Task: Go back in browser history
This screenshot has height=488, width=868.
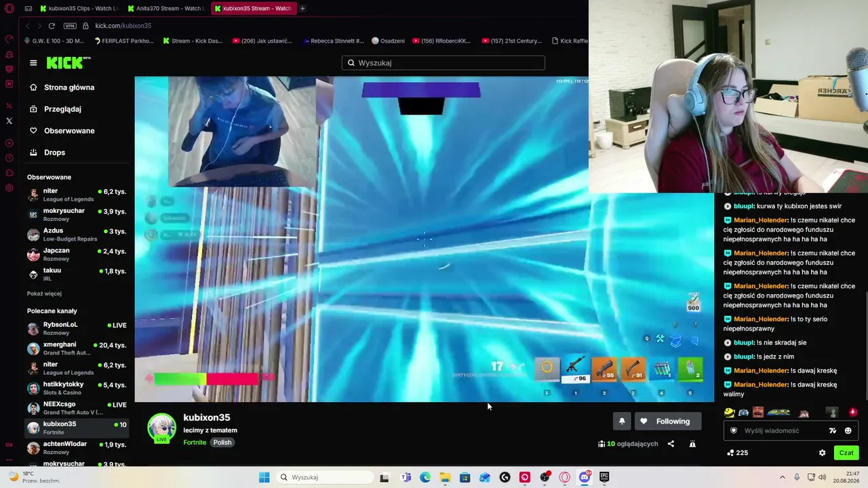Action: [27, 26]
